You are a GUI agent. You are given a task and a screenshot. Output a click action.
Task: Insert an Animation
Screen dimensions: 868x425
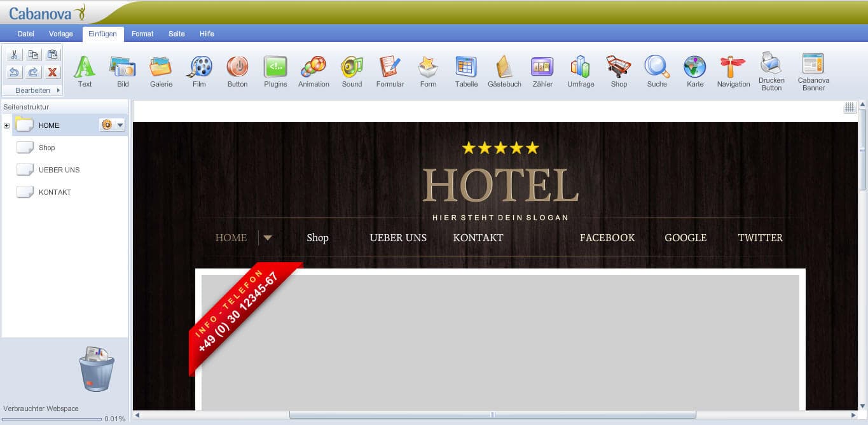click(x=313, y=71)
